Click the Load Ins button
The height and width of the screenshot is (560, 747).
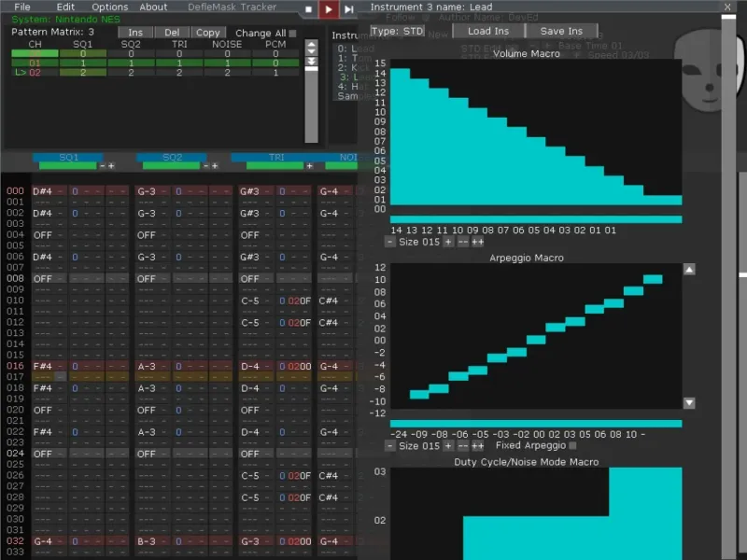(x=488, y=31)
